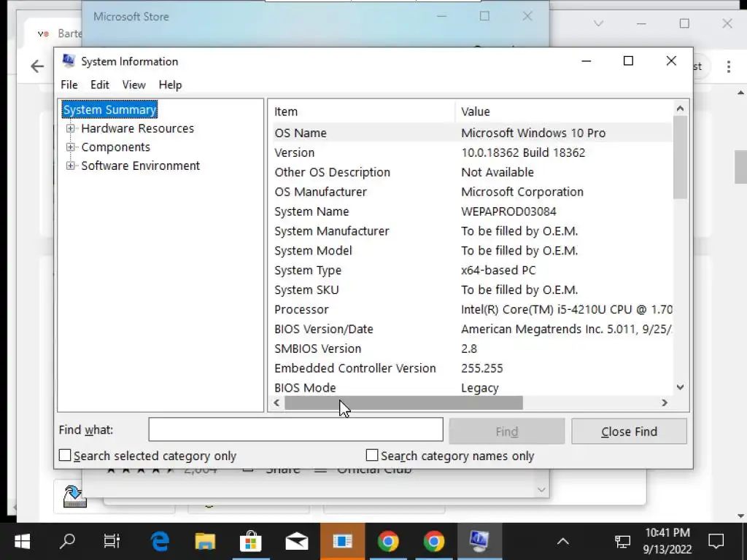747x560 pixels.
Task: Open the Mail app taskbar icon
Action: click(296, 542)
